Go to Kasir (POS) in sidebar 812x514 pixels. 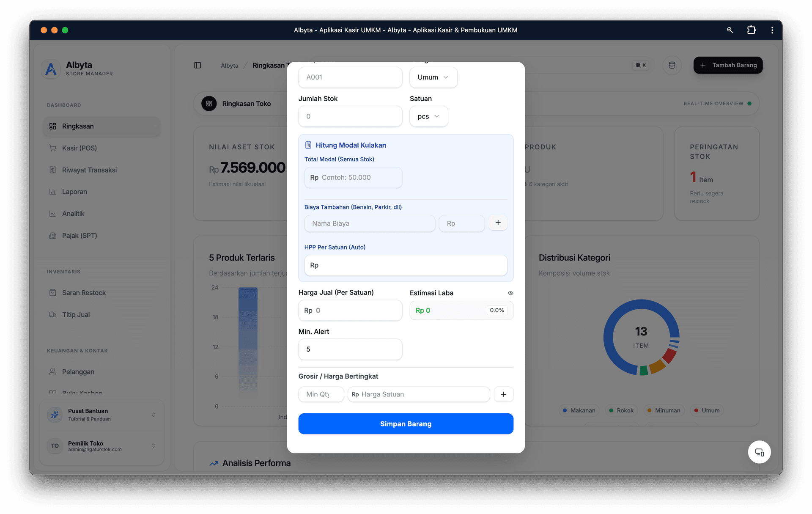pos(80,148)
